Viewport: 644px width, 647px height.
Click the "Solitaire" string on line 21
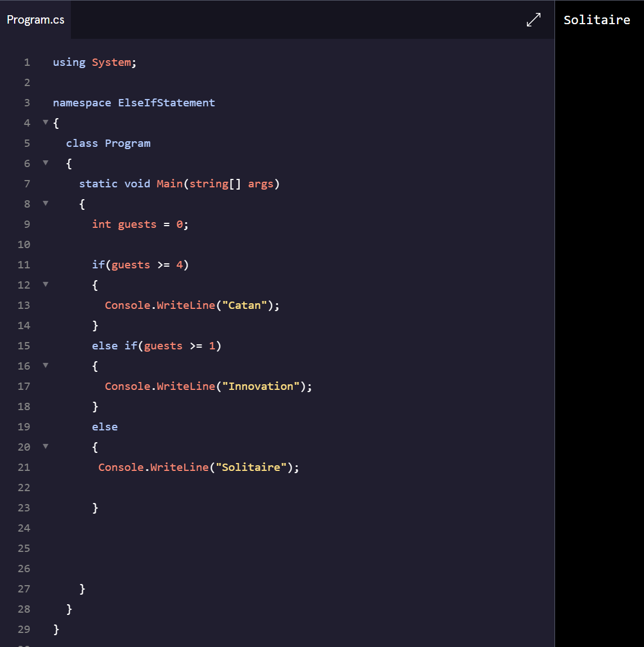pos(251,467)
